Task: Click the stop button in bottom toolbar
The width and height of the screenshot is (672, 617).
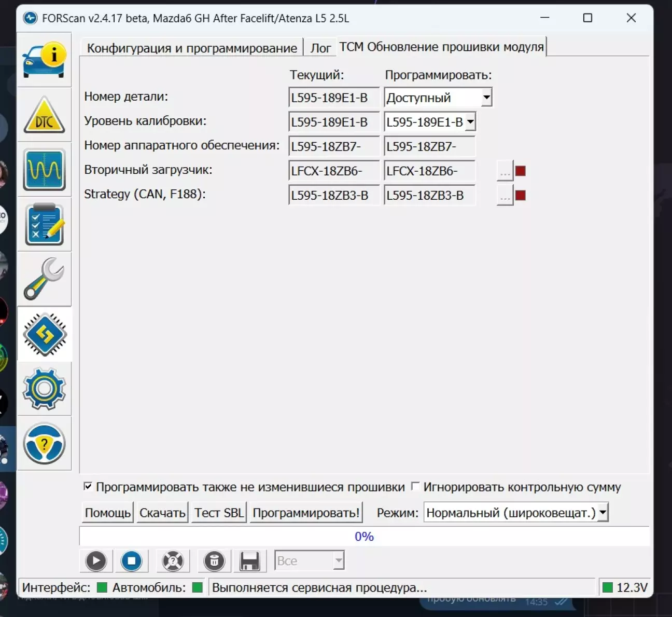Action: (132, 561)
